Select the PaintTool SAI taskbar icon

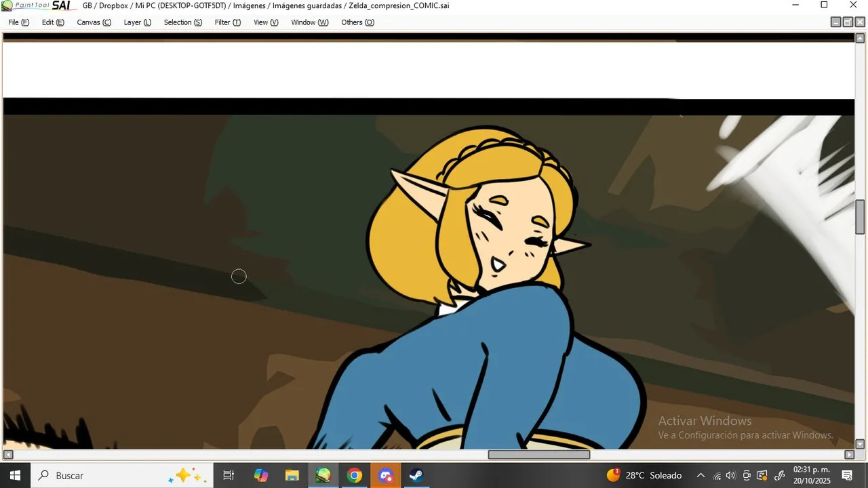(x=323, y=475)
